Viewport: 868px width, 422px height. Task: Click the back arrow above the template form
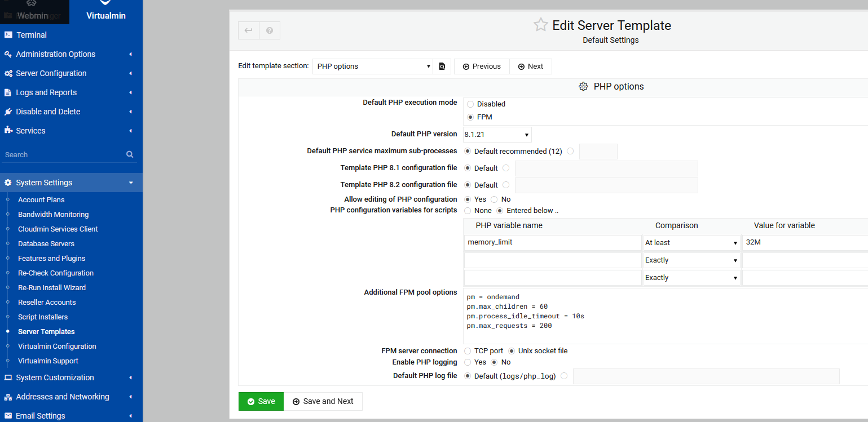pos(248,30)
